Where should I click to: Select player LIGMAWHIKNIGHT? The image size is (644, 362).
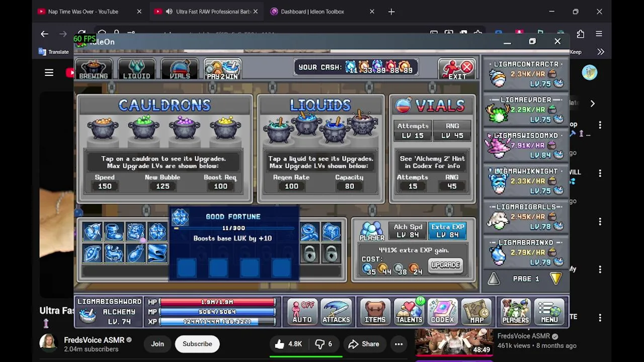(x=526, y=181)
